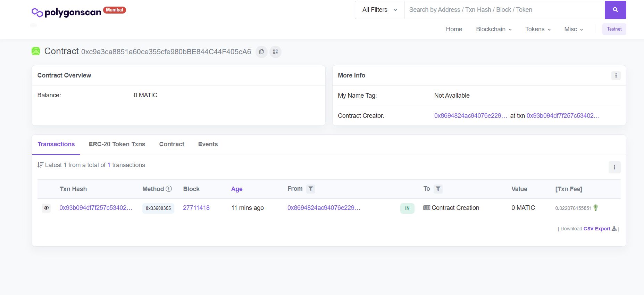Click the 0 MATIC balance value
Viewport: 644px width, 295px height.
[x=145, y=95]
